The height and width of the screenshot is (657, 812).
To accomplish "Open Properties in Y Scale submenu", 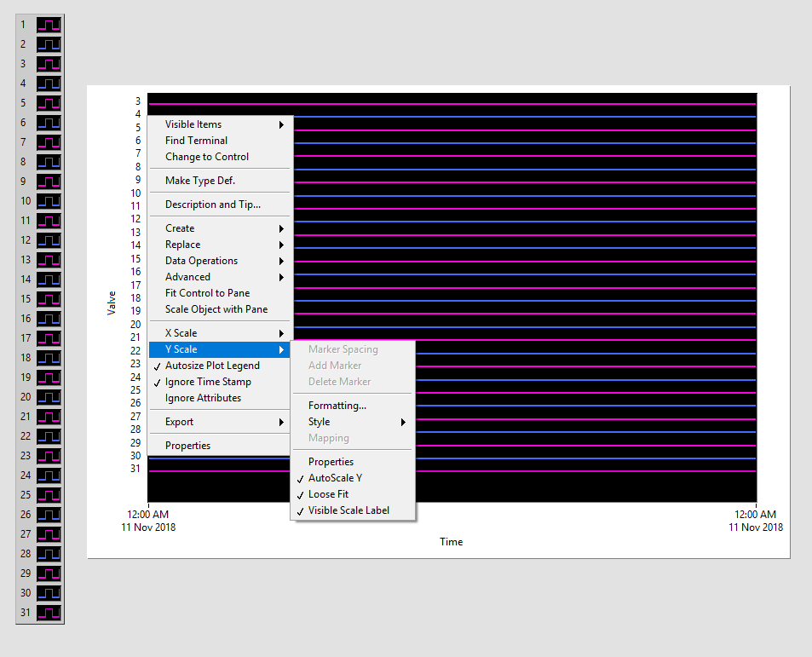I will [x=354, y=462].
